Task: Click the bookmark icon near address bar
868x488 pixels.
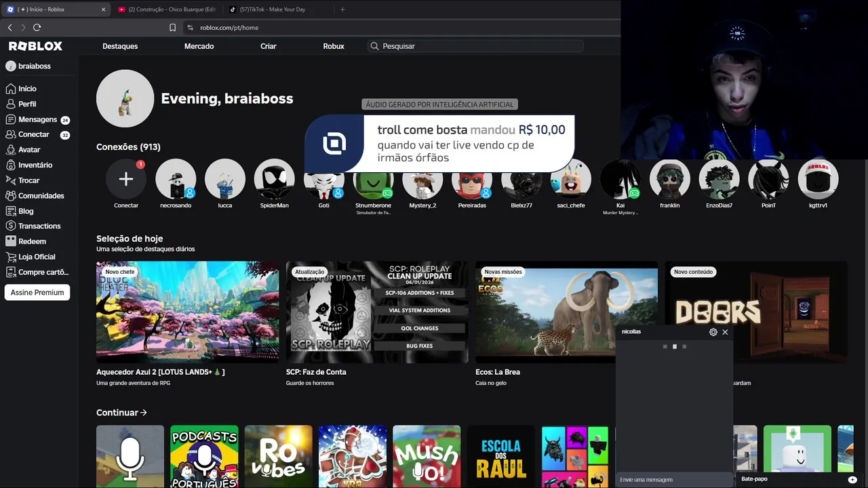Action: 172,28
